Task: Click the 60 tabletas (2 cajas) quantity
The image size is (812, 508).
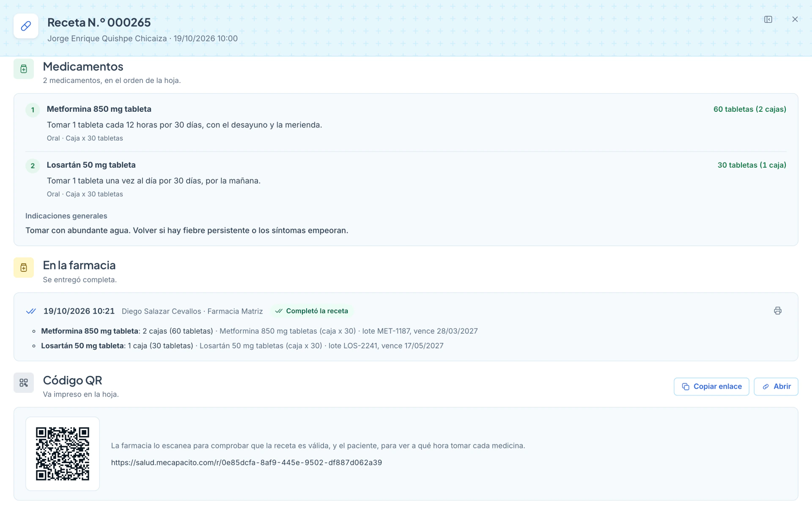Action: pyautogui.click(x=750, y=109)
